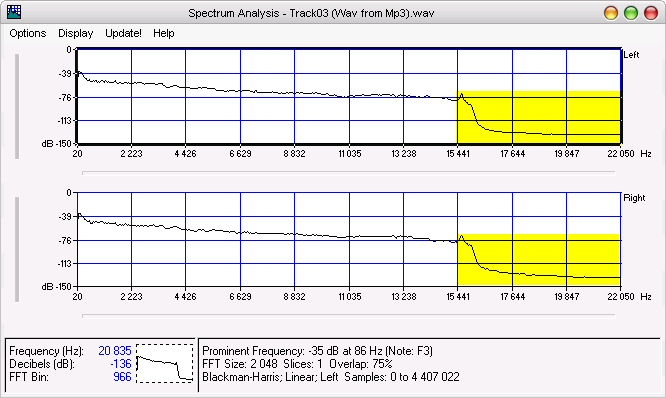
Task: Click the dB -150 label on Left graph
Action: click(x=57, y=144)
